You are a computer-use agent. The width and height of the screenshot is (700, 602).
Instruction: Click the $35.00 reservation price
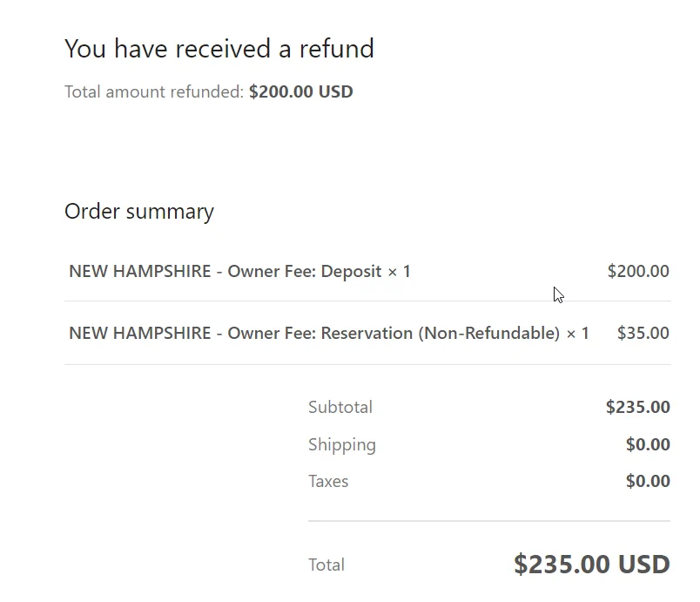tap(643, 333)
